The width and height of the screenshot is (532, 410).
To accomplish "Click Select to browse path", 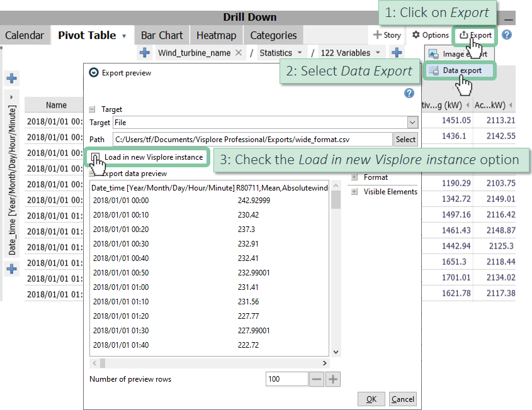I will pyautogui.click(x=405, y=140).
